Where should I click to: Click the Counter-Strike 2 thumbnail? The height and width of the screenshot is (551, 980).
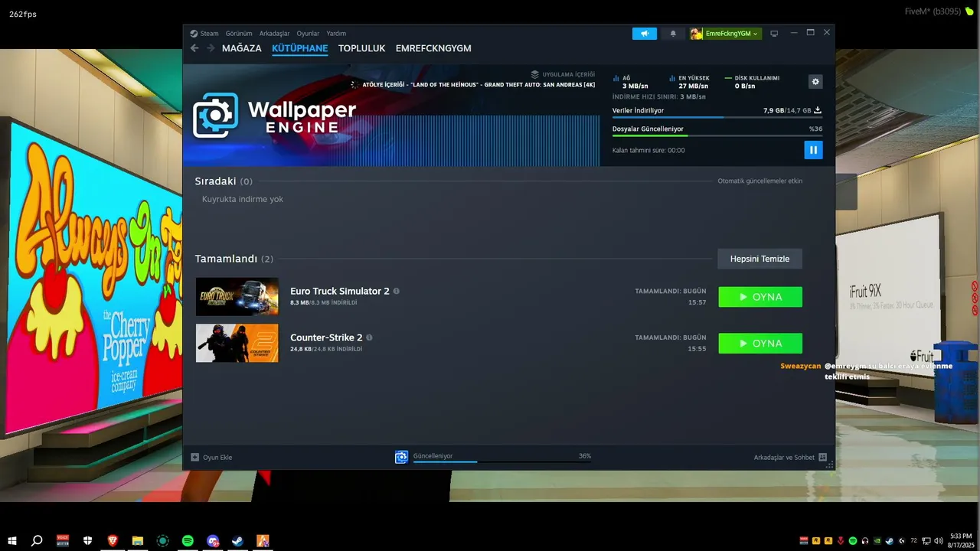point(237,344)
